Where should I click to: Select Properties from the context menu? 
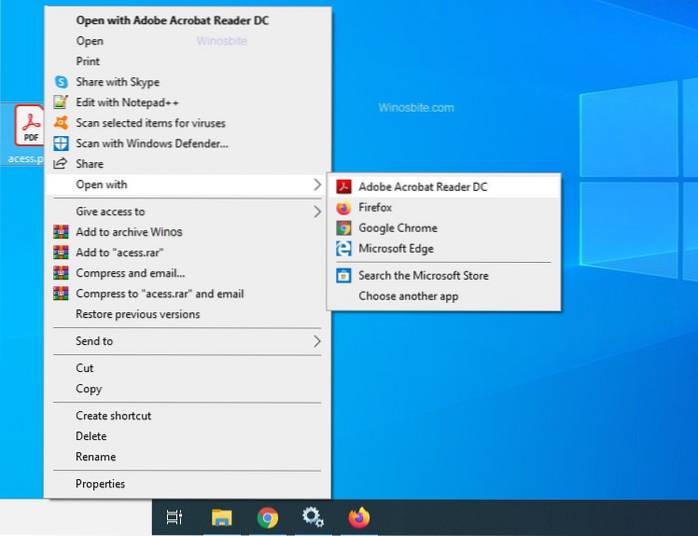101,484
